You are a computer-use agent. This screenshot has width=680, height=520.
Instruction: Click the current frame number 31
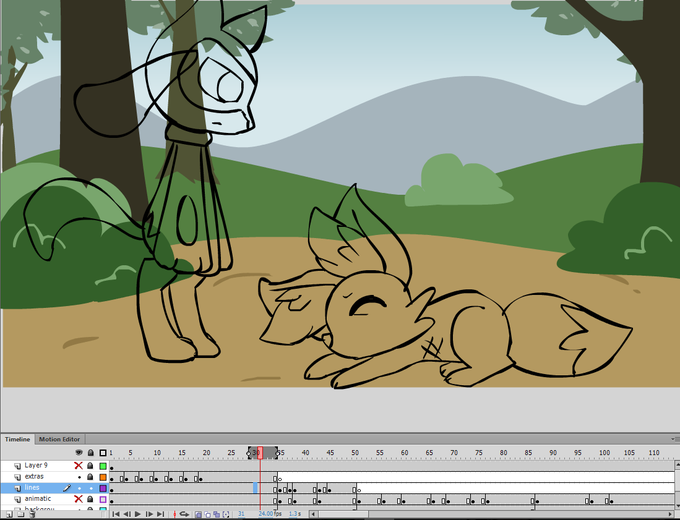(x=241, y=514)
